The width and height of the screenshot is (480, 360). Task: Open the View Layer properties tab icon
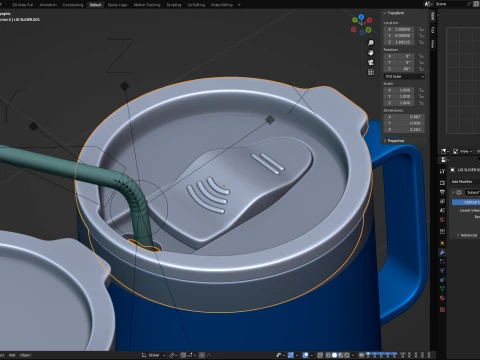pyautogui.click(x=442, y=201)
